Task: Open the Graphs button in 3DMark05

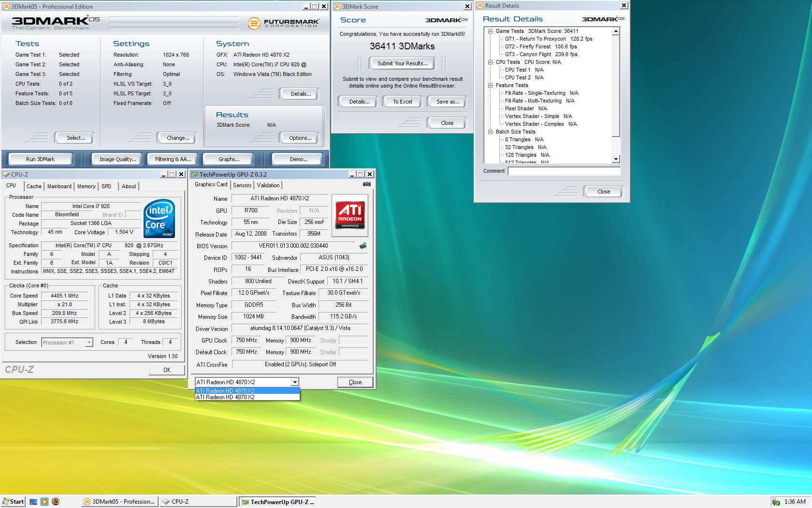Action: click(x=229, y=159)
